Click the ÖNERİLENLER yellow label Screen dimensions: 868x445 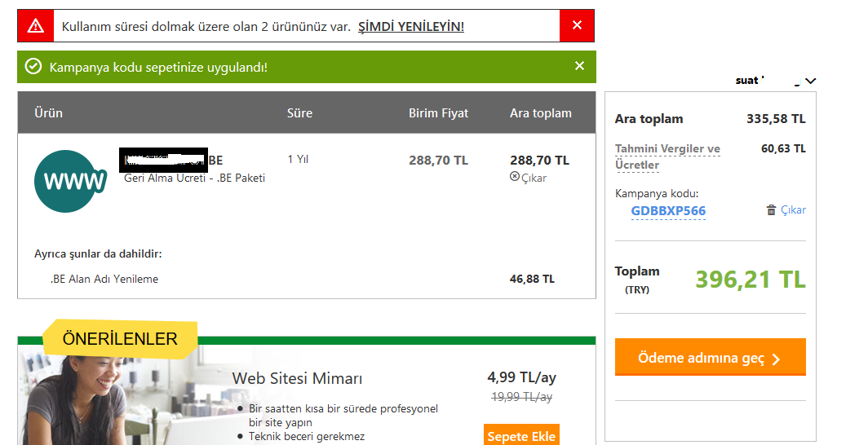pos(120,338)
